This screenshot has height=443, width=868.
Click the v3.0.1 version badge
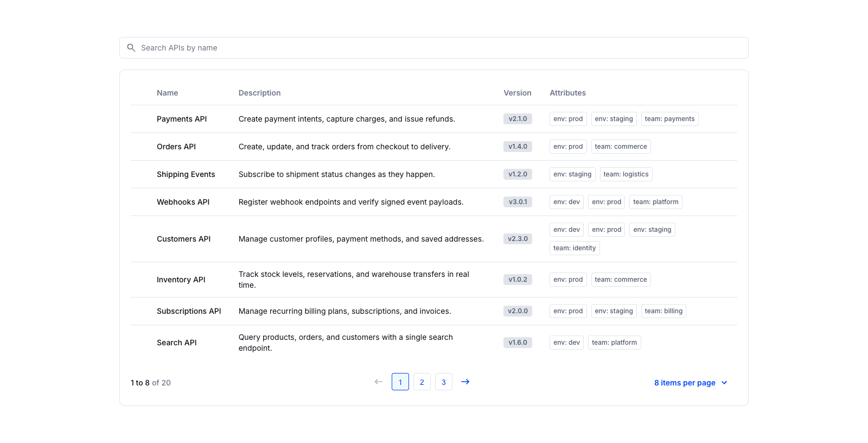(x=518, y=202)
